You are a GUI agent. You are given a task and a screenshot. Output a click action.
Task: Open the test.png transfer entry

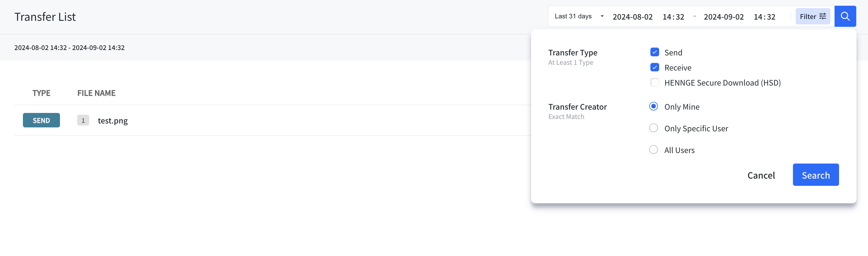coord(112,120)
